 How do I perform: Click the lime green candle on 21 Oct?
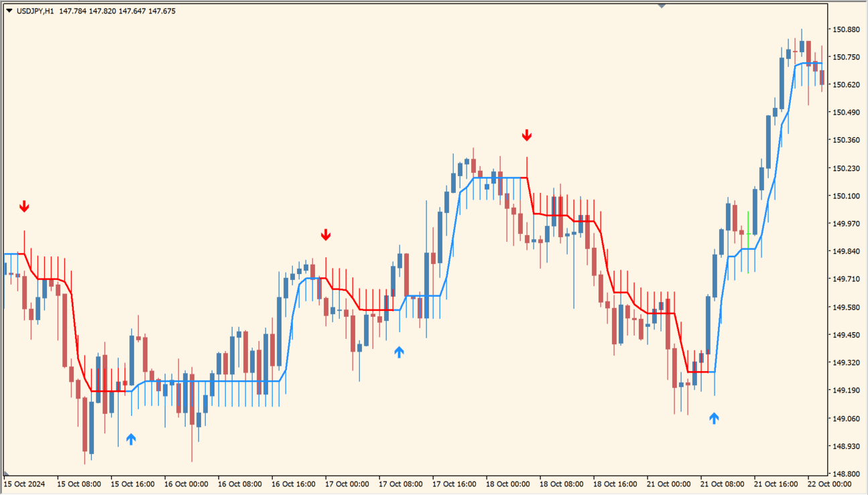click(x=748, y=242)
